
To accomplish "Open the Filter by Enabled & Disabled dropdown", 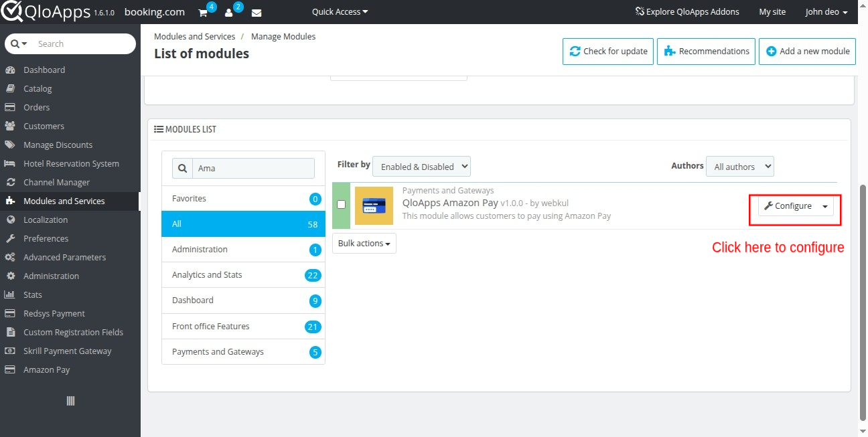I will tap(421, 167).
